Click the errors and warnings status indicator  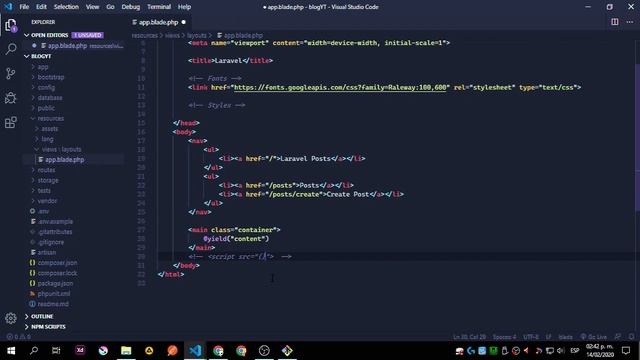tap(18, 337)
